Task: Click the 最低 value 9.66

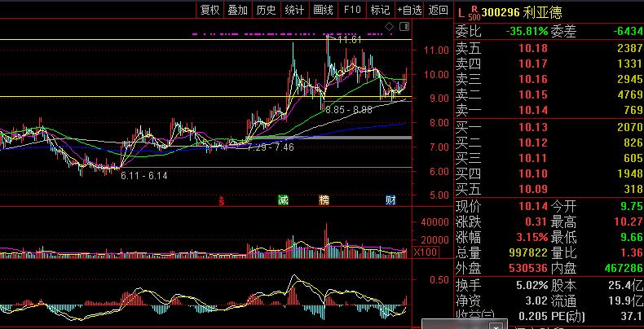Action: [x=633, y=238]
